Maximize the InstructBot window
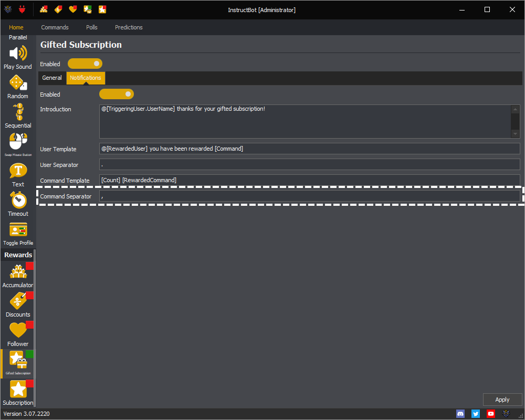 pyautogui.click(x=487, y=10)
